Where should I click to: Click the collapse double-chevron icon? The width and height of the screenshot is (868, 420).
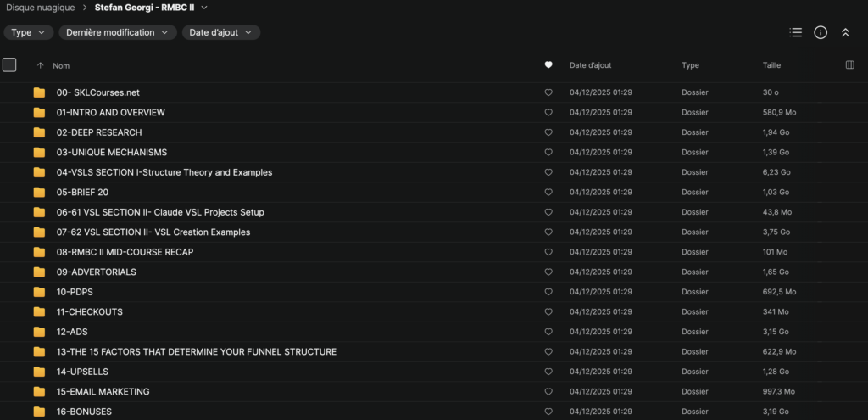(845, 32)
